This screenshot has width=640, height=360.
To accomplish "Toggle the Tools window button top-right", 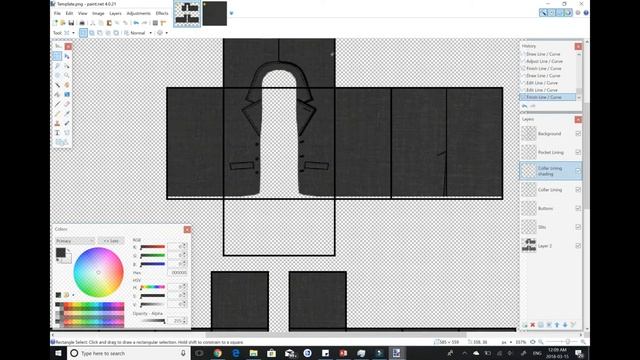I will [543, 13].
